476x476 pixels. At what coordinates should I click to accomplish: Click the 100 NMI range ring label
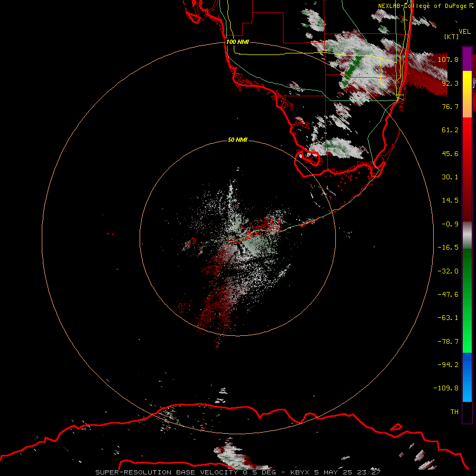[x=237, y=42]
